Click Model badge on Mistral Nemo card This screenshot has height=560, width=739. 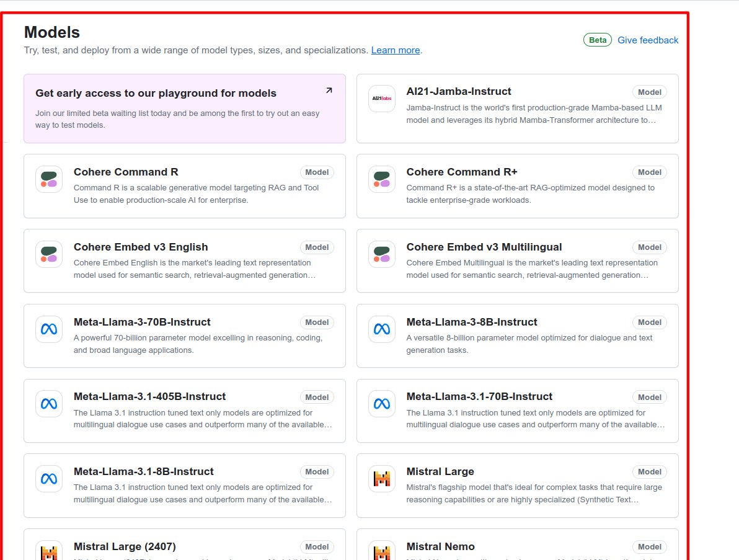tap(650, 547)
